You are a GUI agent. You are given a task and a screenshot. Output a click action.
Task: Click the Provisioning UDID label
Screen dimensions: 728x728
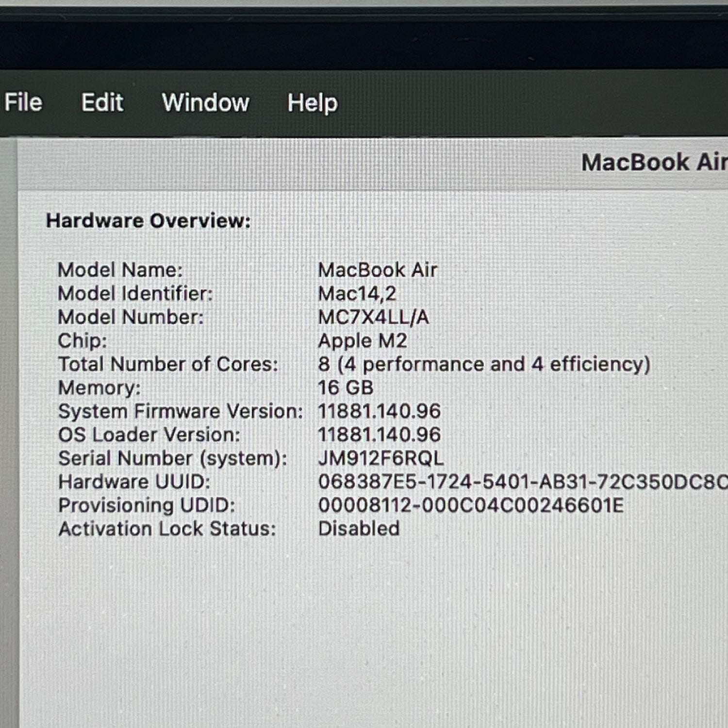[147, 505]
